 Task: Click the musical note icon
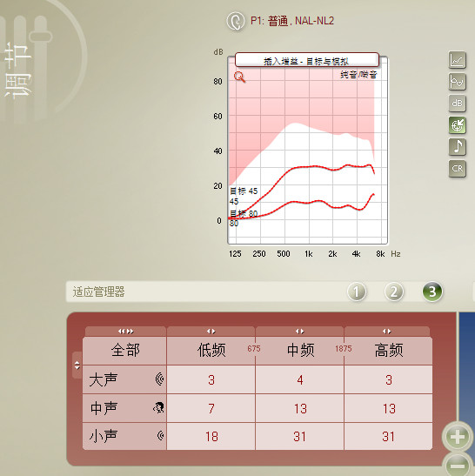tap(457, 147)
